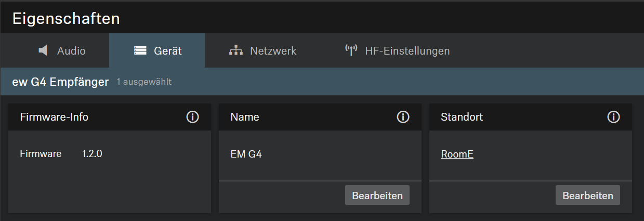Viewport: 644px width, 221px height.
Task: Show info for the Firmware-Info panel
Action: (193, 117)
